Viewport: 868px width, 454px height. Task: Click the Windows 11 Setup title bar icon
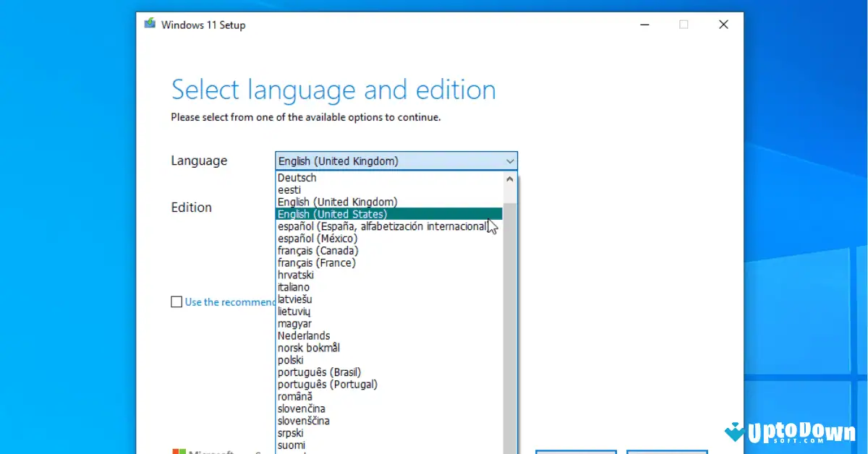(150, 23)
